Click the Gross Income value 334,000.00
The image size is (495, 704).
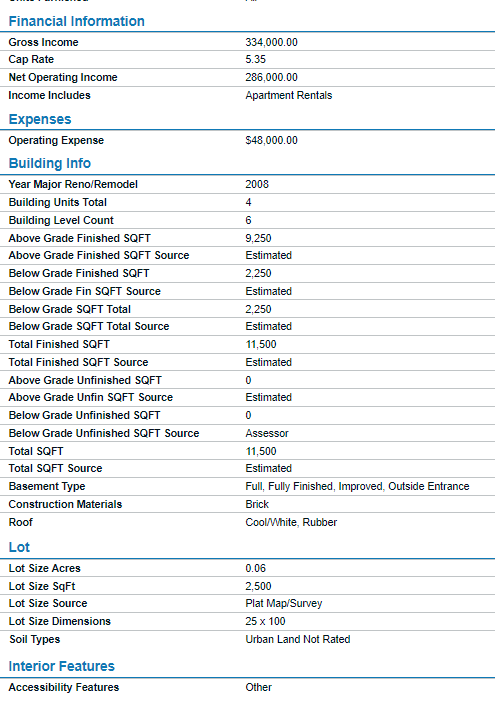pos(271,42)
